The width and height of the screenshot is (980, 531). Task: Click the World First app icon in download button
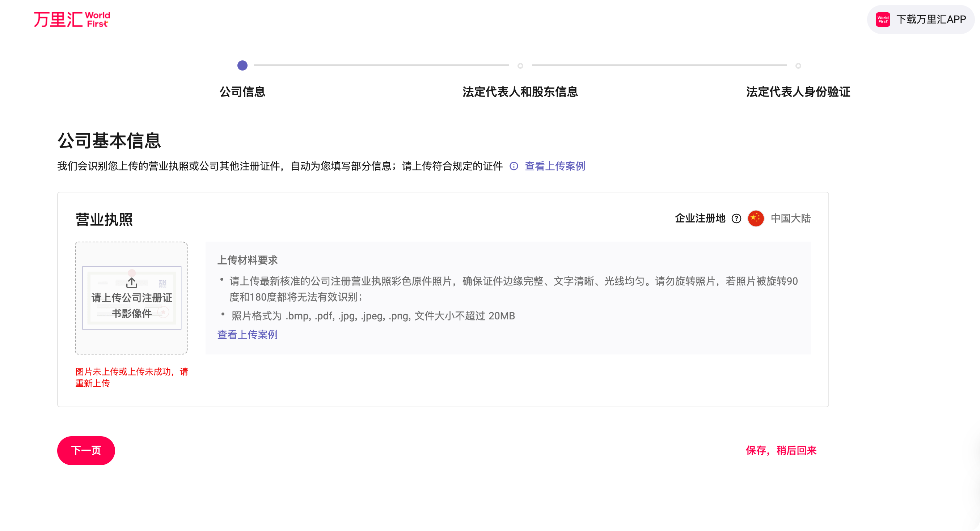point(883,20)
